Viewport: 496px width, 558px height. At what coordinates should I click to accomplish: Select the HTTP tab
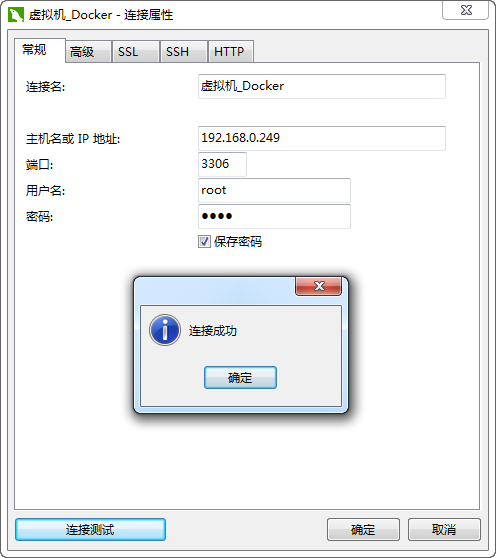pos(231,52)
